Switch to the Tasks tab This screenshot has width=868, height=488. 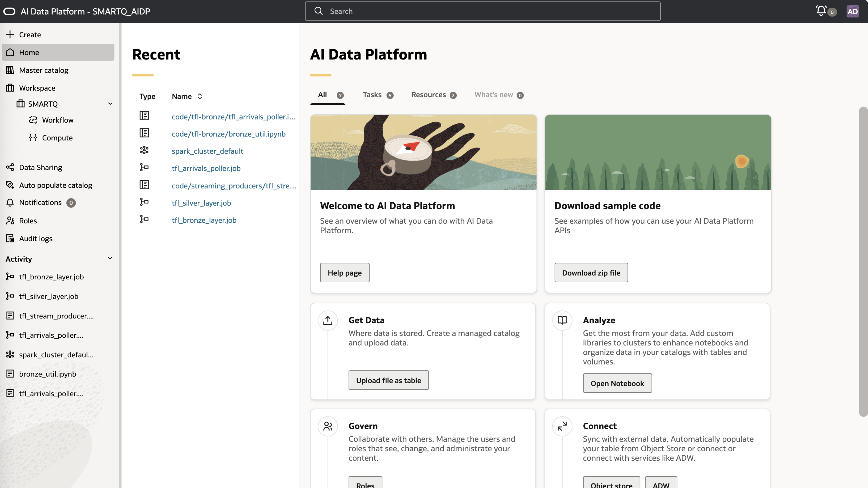(x=378, y=95)
